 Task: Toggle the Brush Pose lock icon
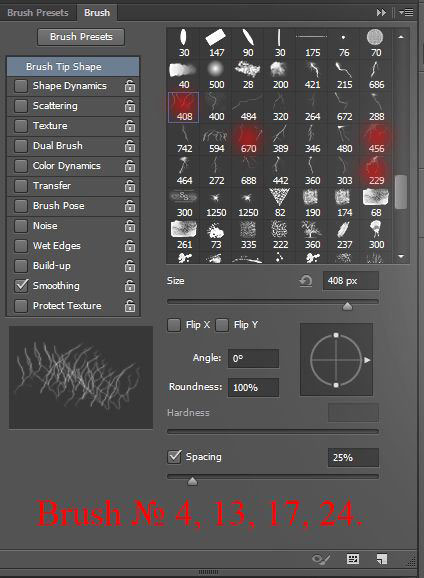click(130, 206)
